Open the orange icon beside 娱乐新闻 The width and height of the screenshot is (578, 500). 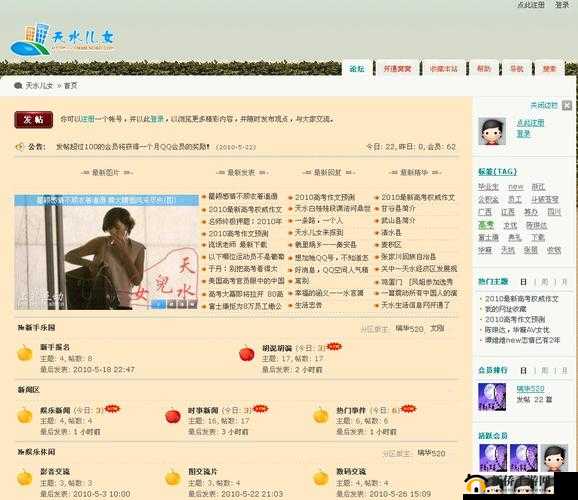(x=24, y=415)
